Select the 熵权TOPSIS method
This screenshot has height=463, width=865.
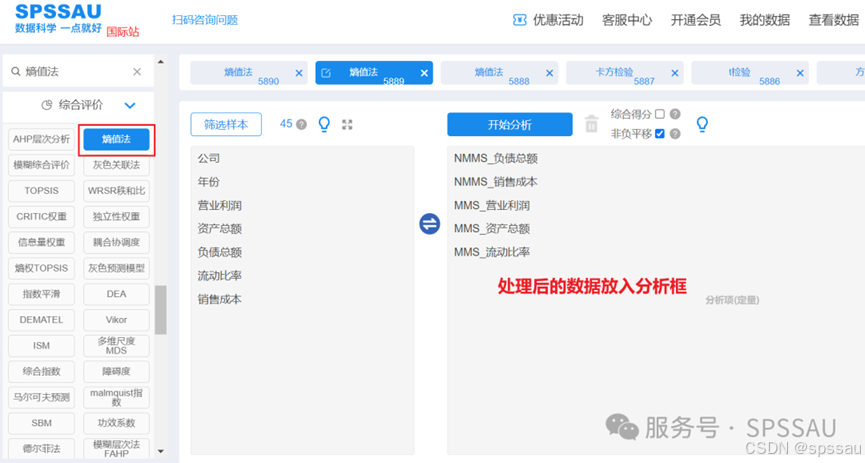click(41, 268)
